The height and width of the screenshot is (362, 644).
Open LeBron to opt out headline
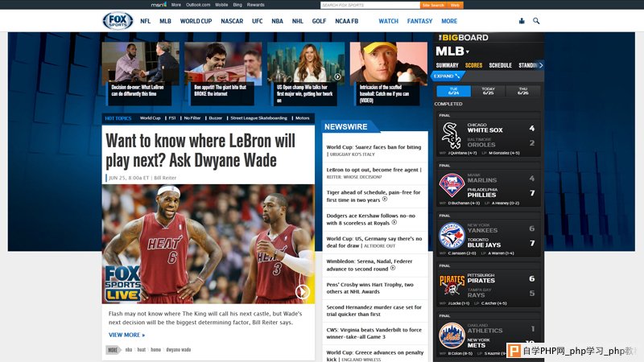(374, 170)
